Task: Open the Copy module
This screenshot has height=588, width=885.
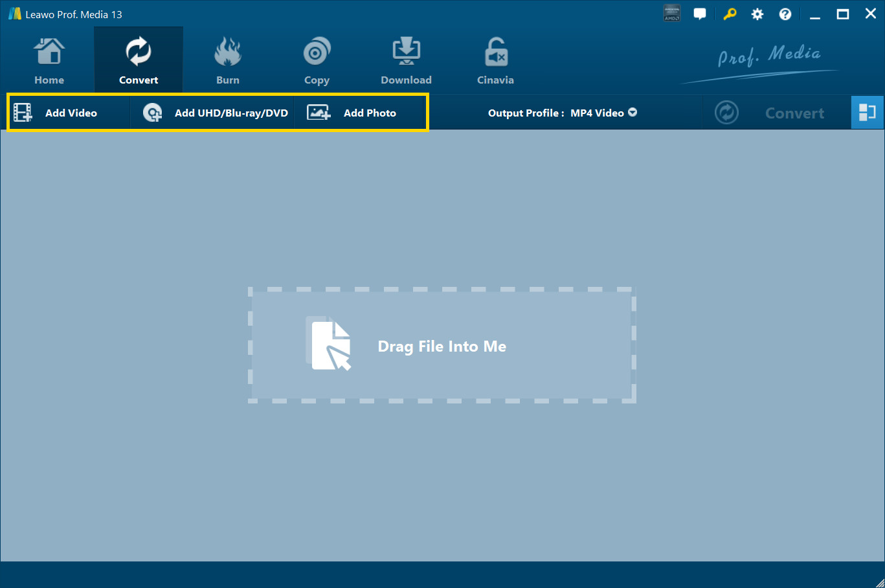Action: coord(317,60)
